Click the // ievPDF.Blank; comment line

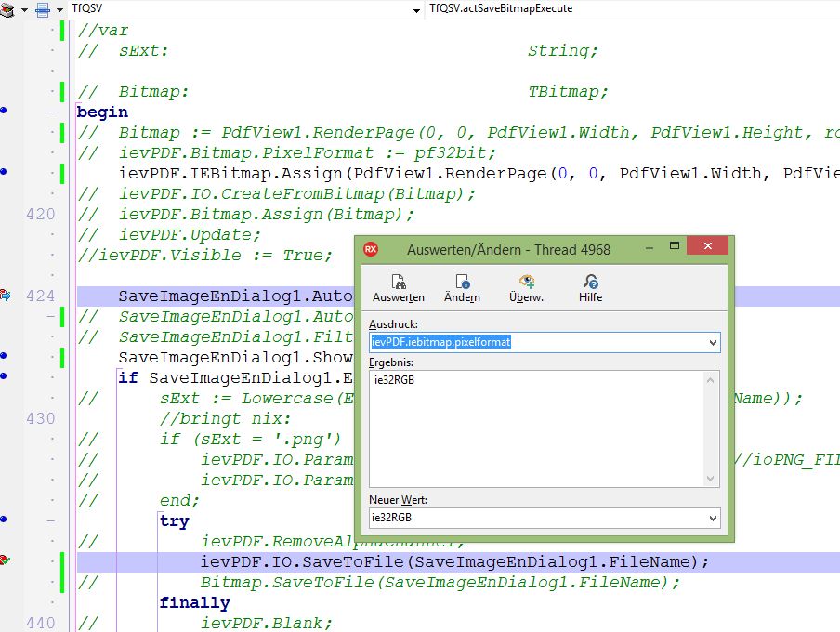(x=205, y=623)
